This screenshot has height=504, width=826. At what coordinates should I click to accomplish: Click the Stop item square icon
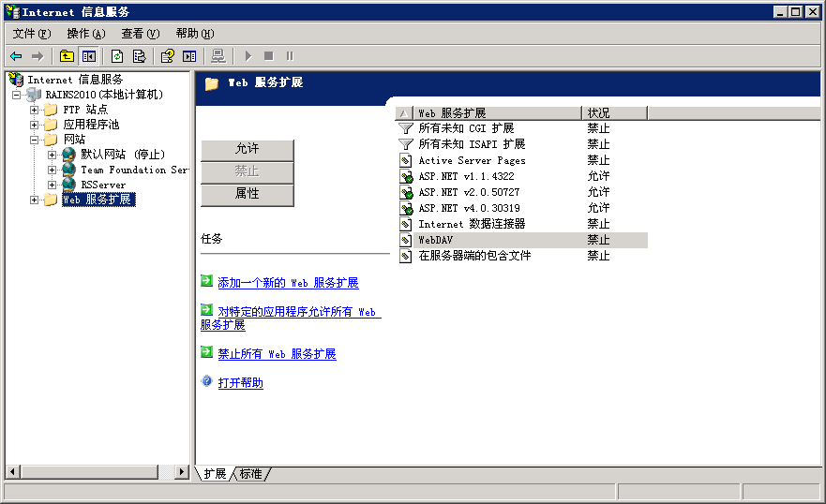coord(269,56)
